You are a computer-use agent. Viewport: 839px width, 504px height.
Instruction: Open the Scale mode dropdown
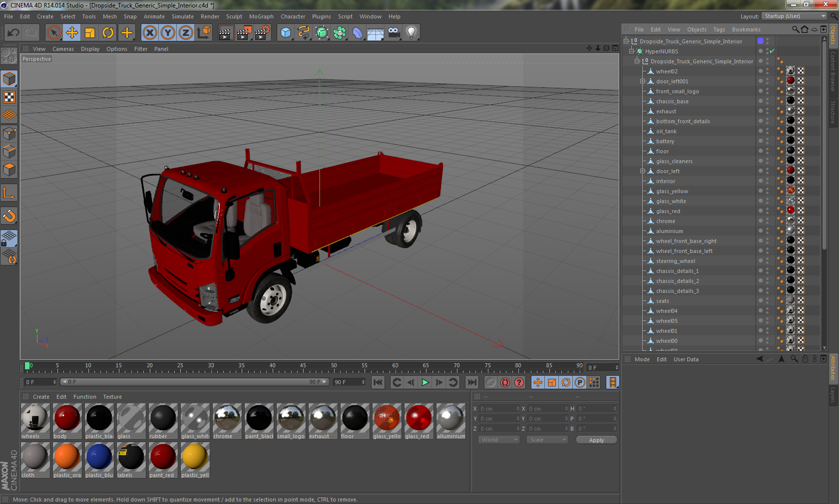click(x=548, y=440)
